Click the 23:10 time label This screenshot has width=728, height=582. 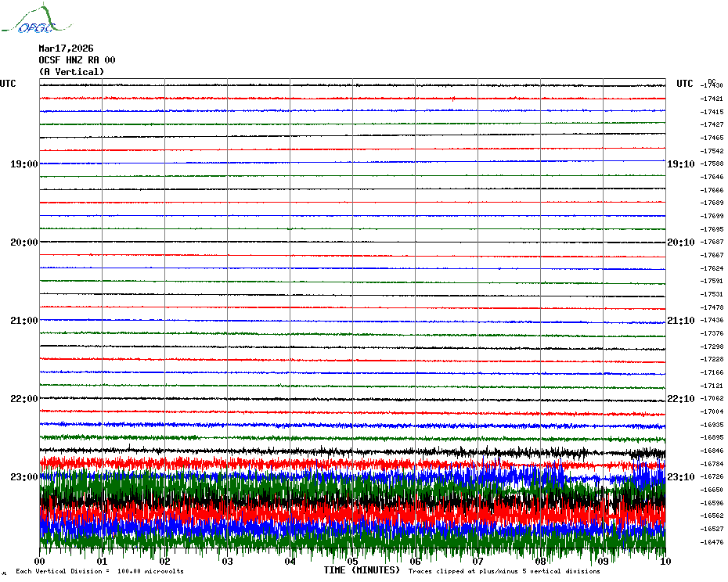click(x=681, y=477)
